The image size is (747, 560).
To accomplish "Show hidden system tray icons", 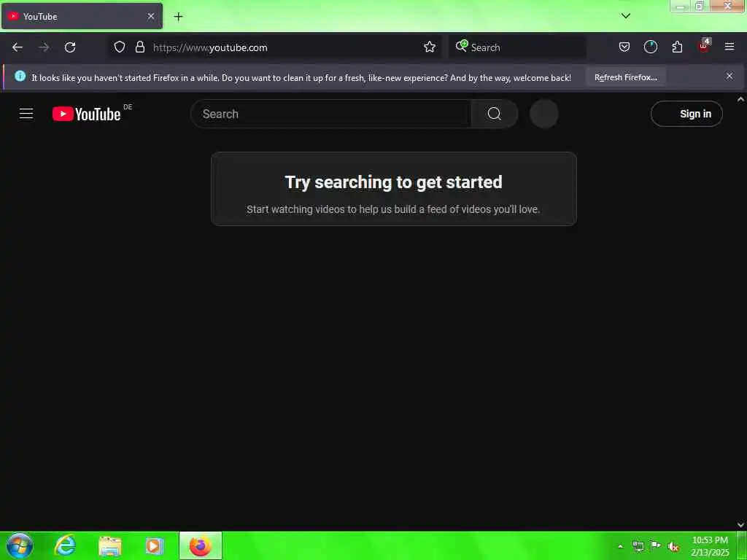I will coord(620,547).
